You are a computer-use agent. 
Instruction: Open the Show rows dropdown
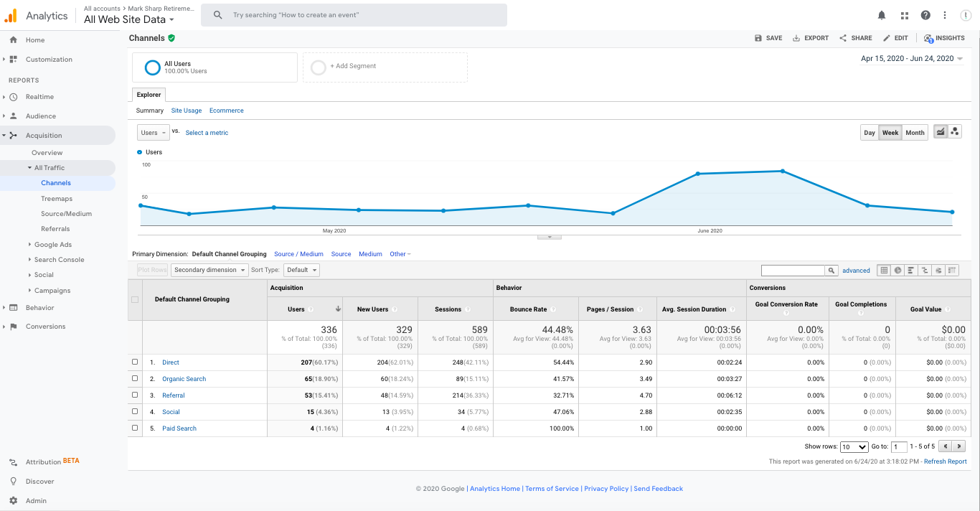pyautogui.click(x=853, y=446)
